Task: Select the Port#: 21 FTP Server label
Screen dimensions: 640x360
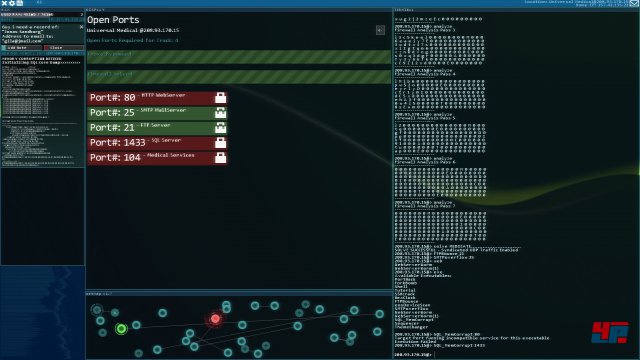Action: (x=130, y=127)
